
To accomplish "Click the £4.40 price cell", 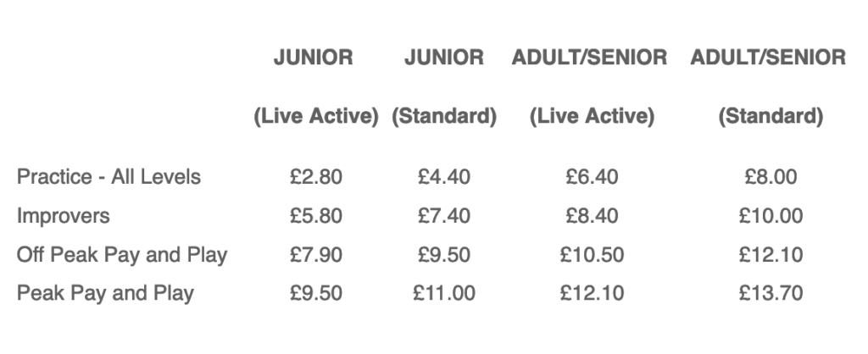I will click(444, 177).
